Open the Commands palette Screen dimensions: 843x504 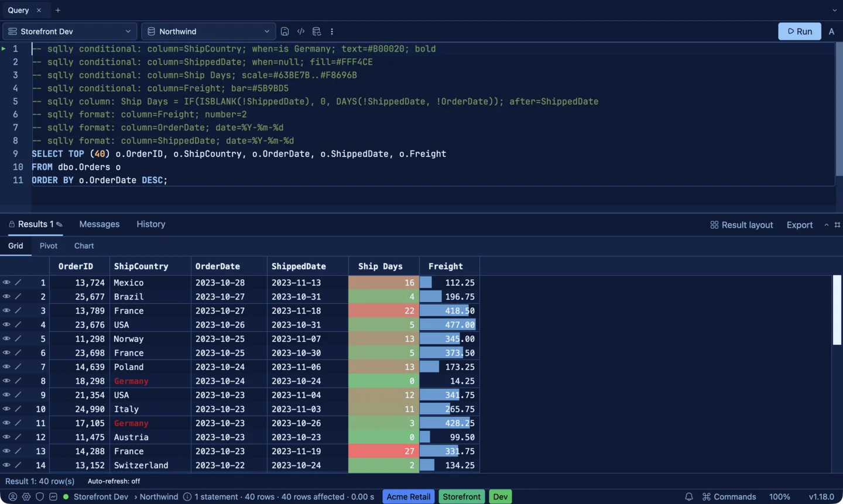point(729,496)
